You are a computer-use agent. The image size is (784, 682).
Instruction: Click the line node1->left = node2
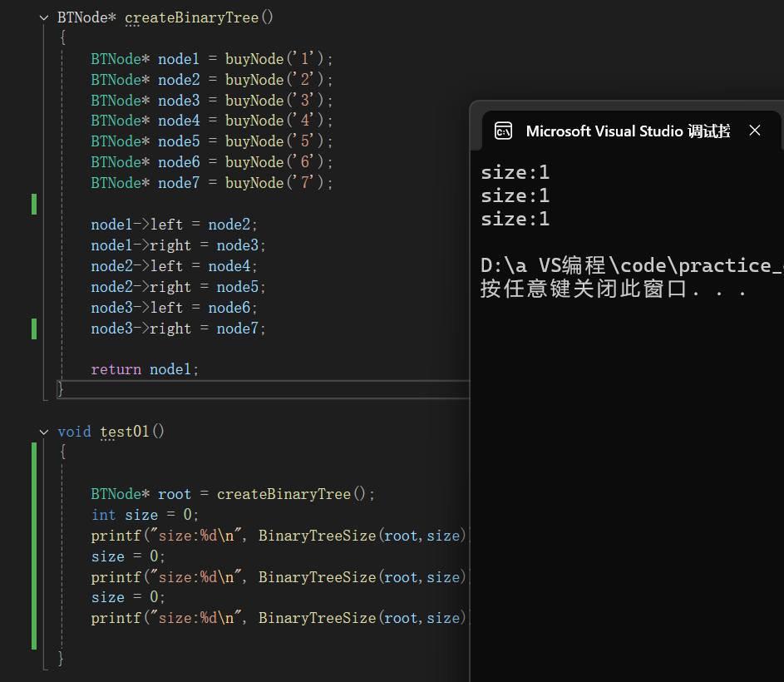tap(174, 225)
